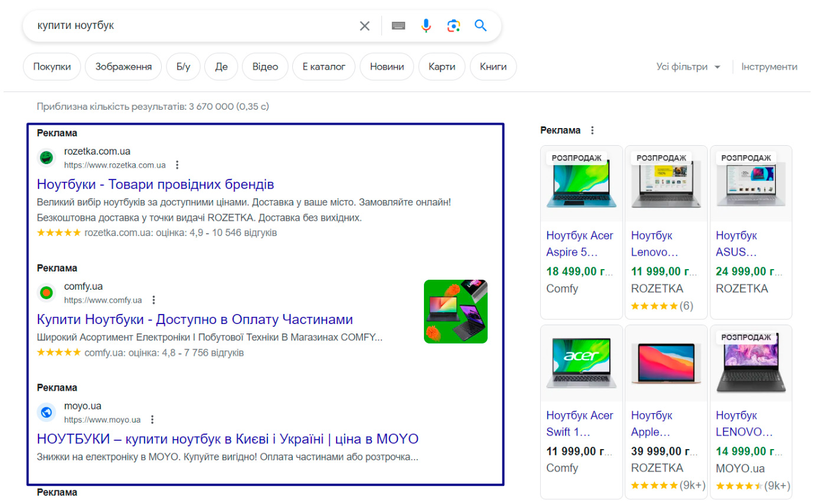The image size is (813, 504).
Task: Select the Б/у filter chip
Action: click(183, 67)
